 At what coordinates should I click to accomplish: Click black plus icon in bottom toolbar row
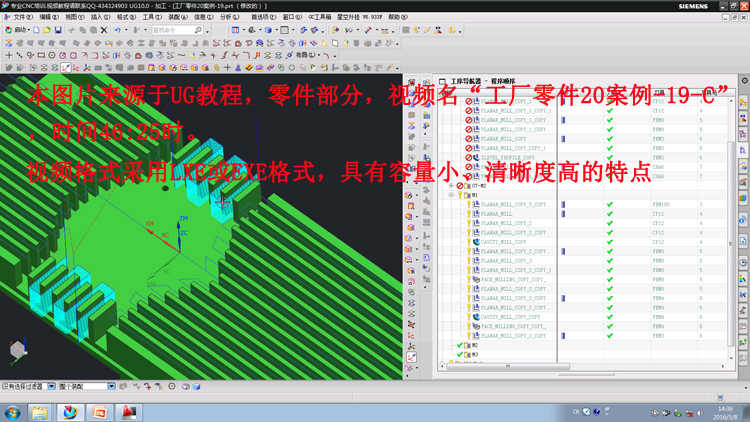[227, 68]
